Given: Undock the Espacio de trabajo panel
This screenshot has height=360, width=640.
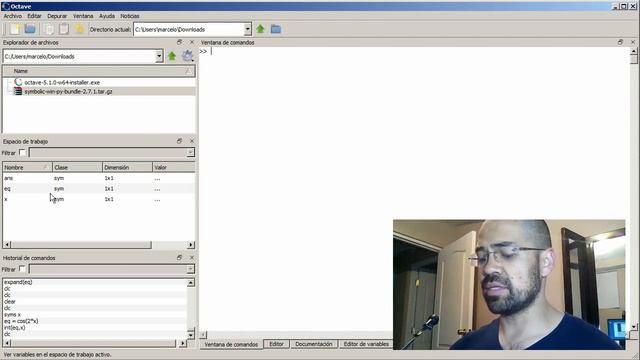Looking at the screenshot, I should tap(179, 141).
